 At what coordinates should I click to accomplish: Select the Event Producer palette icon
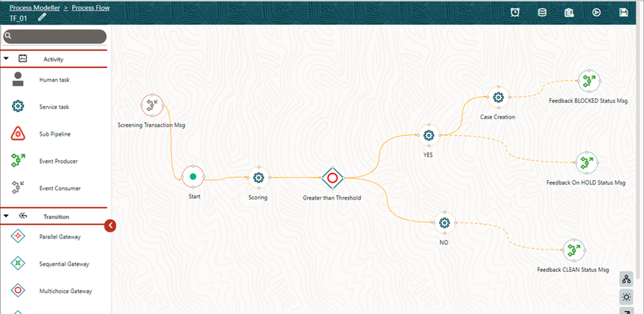[x=18, y=161]
